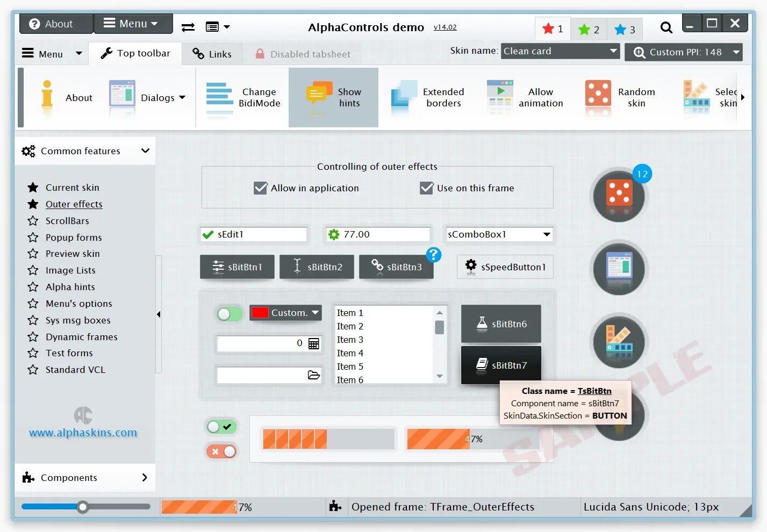Screen dimensions: 767x532
Task: Click the sBitBtn1 button
Action: (x=238, y=267)
